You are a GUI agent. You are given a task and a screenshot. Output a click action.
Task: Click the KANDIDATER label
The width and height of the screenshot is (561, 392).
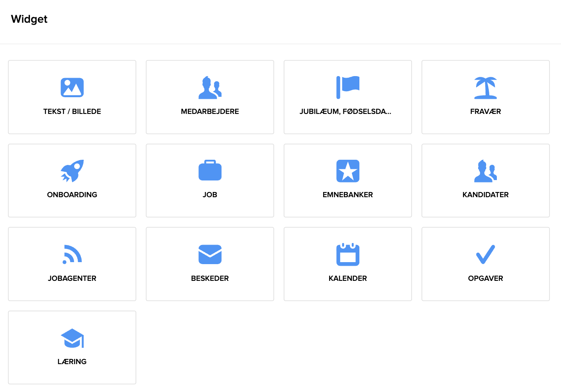pyautogui.click(x=486, y=195)
